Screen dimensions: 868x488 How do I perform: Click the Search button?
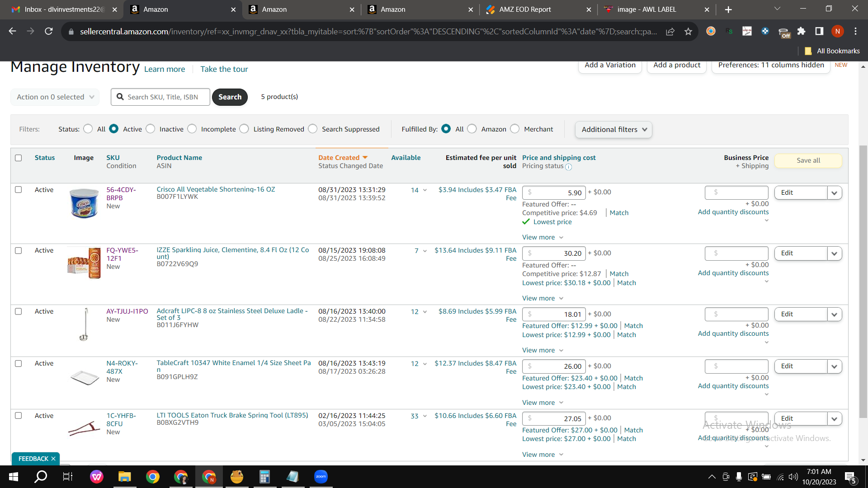coord(230,97)
